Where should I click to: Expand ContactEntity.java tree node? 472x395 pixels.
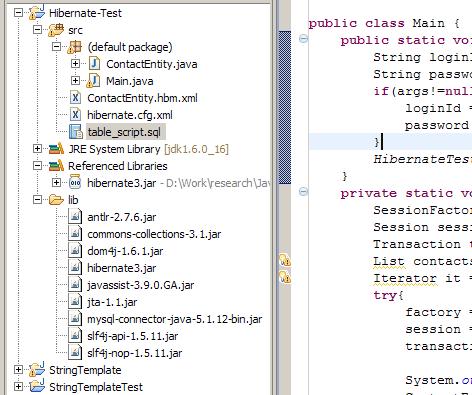tap(76, 63)
